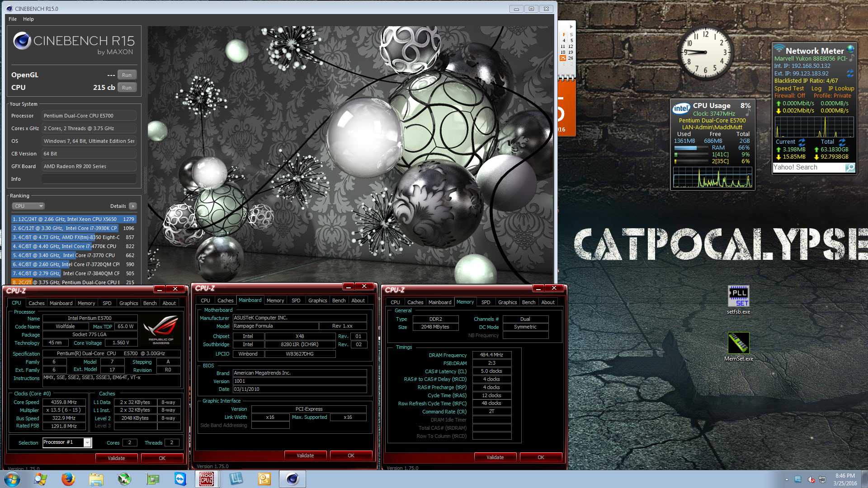Screen dimensions: 868x488
Task: Click the music note in Network Meter
Action: [851, 58]
